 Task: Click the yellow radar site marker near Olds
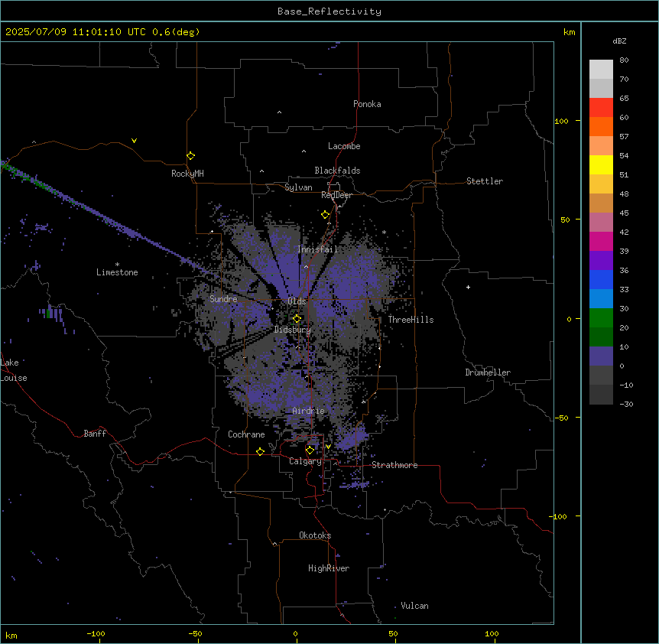coord(297,319)
